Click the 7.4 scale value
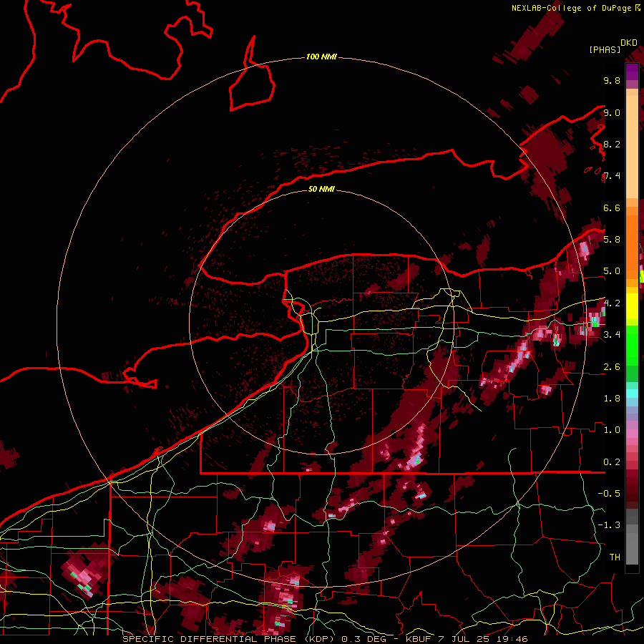 [612, 176]
